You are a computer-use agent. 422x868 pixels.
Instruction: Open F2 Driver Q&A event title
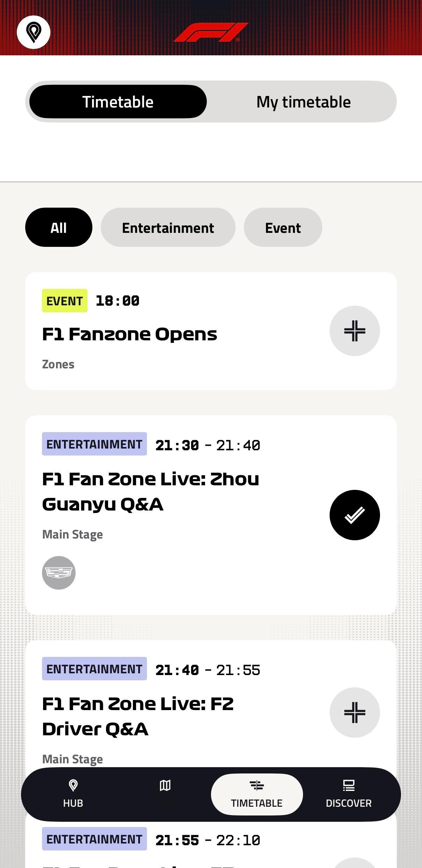point(138,716)
